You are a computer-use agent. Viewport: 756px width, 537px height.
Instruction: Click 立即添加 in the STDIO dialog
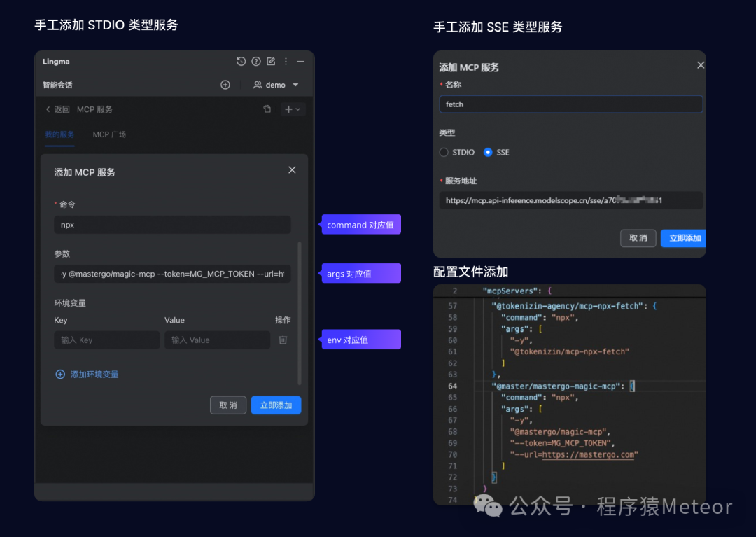point(276,405)
